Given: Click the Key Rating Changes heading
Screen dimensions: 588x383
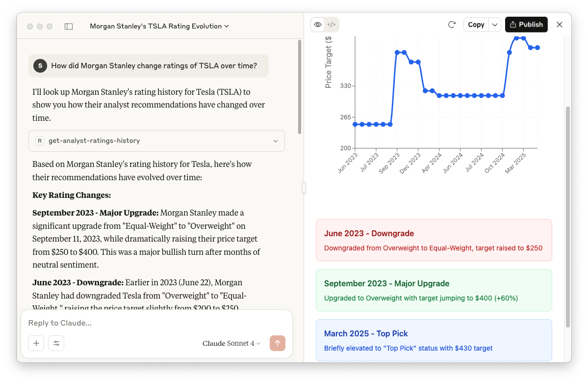Looking at the screenshot, I should tap(72, 195).
